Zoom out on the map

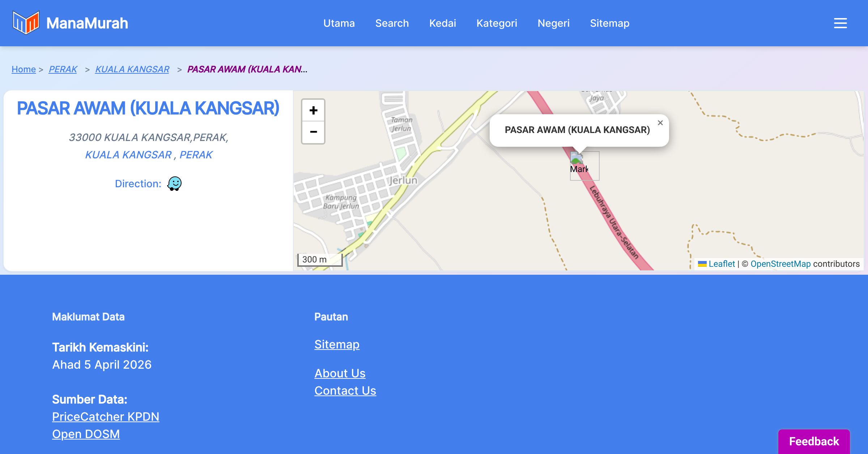[x=313, y=132]
